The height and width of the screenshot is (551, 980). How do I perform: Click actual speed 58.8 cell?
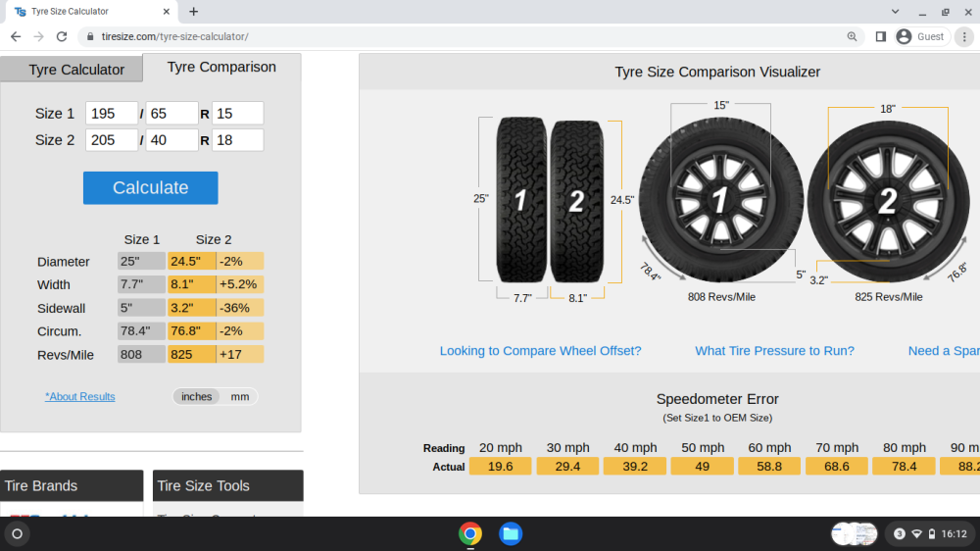click(x=769, y=467)
